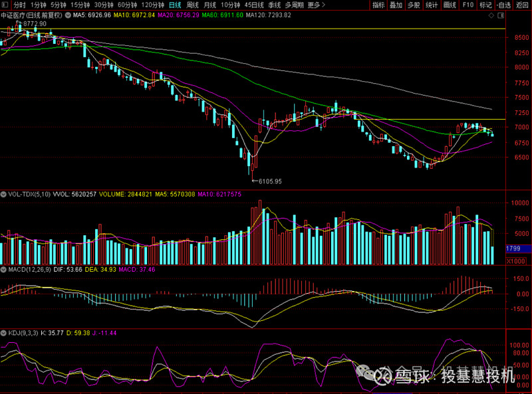This screenshot has height=394, width=532.
Task: Click the X1000 volume scale label
Action: pos(516,261)
